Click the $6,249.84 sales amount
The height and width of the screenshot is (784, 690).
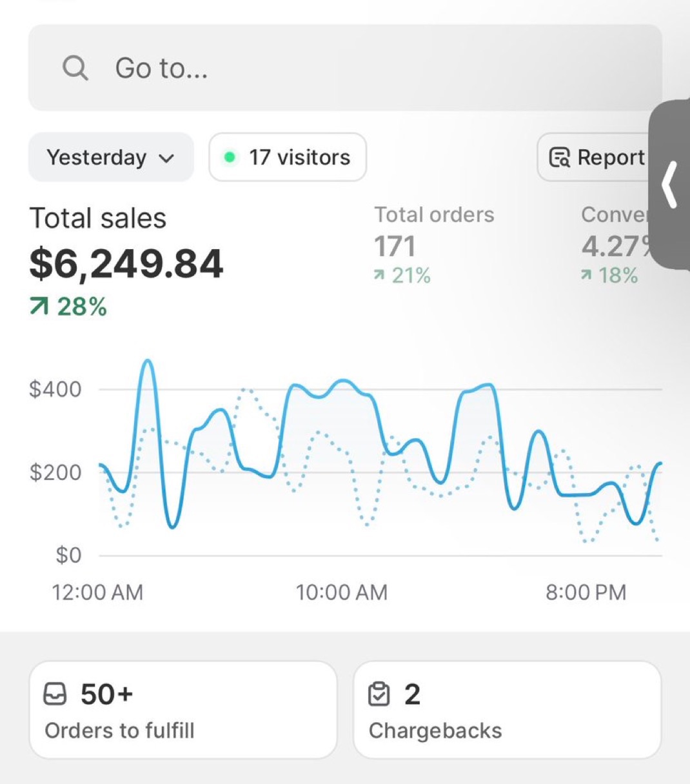[126, 263]
